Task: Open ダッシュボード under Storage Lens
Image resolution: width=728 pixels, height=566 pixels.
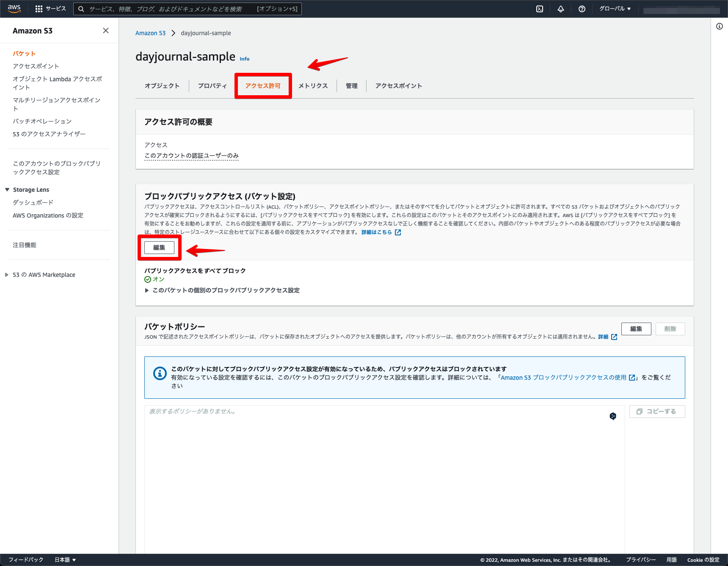Action: click(33, 203)
